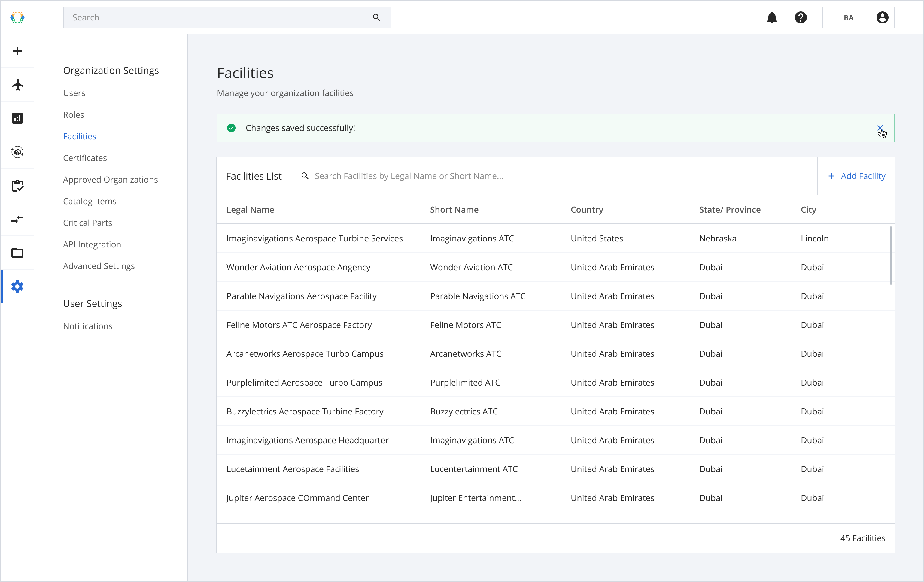
Task: Open the help question mark icon
Action: point(801,17)
